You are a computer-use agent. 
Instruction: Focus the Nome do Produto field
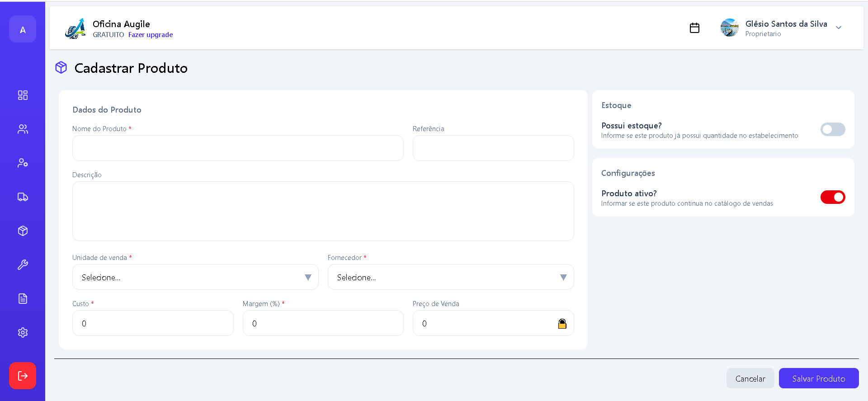[x=238, y=148]
